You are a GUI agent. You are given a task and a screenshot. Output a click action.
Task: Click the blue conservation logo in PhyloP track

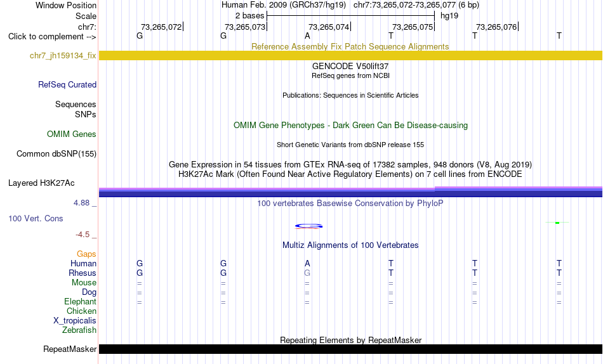(308, 226)
